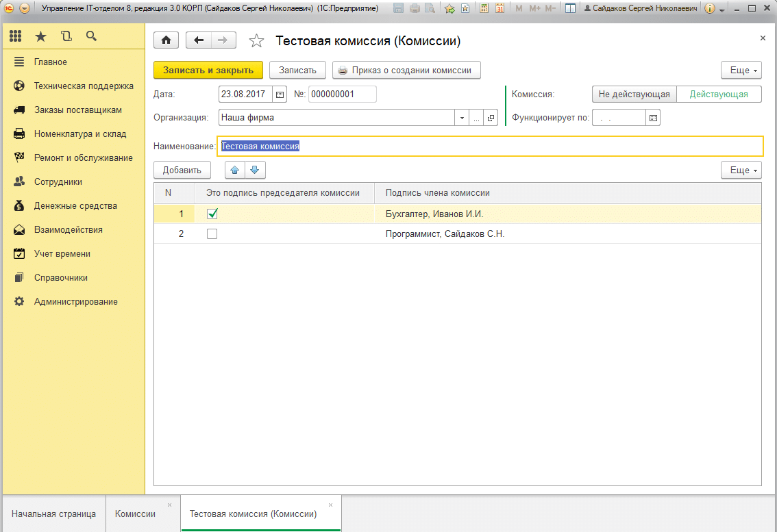Check chairman checkbox for Программист row
This screenshot has height=532, width=777.
[212, 233]
